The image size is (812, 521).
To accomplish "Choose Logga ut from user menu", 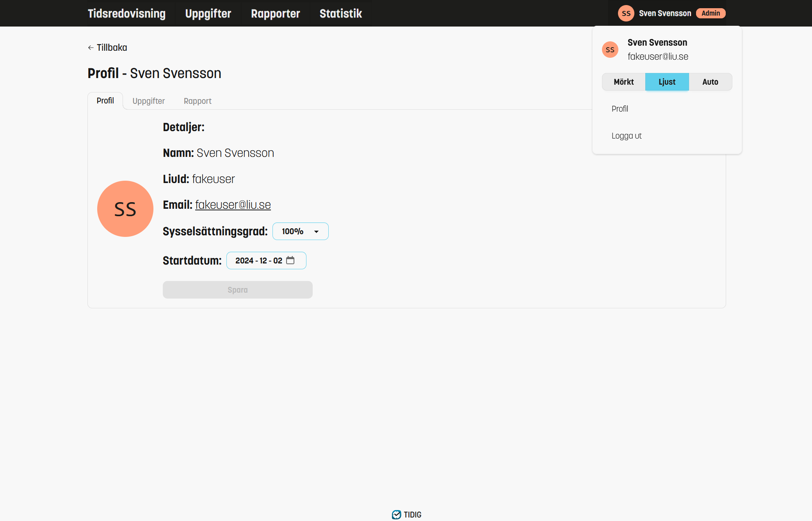I will (x=627, y=136).
